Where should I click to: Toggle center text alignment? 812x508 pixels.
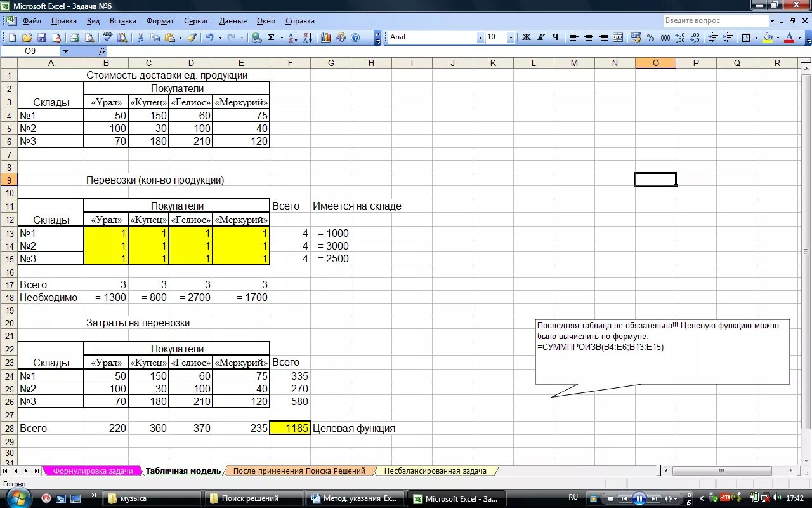click(x=589, y=37)
